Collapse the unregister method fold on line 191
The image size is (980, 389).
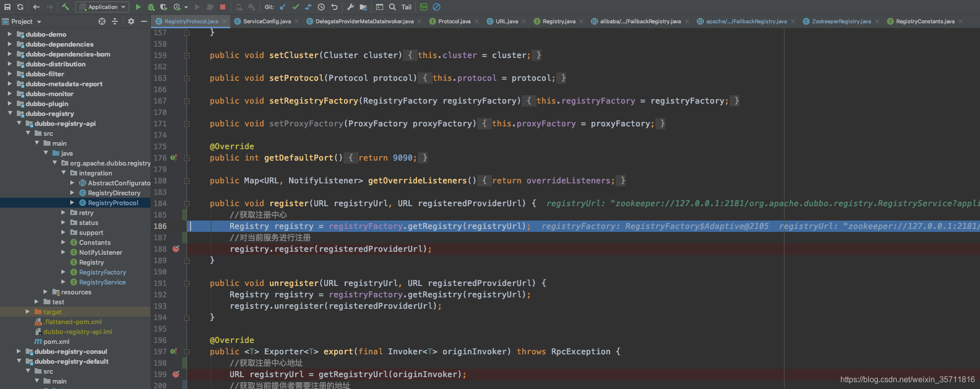[x=187, y=283]
